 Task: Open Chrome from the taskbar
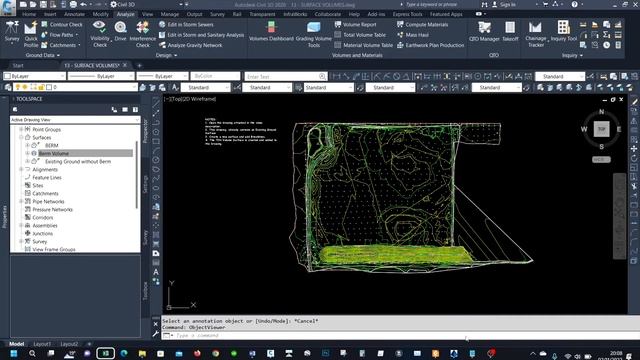pos(216,353)
